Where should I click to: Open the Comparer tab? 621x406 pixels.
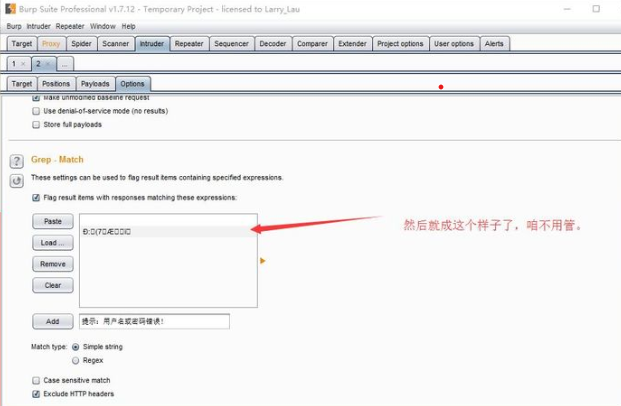312,44
